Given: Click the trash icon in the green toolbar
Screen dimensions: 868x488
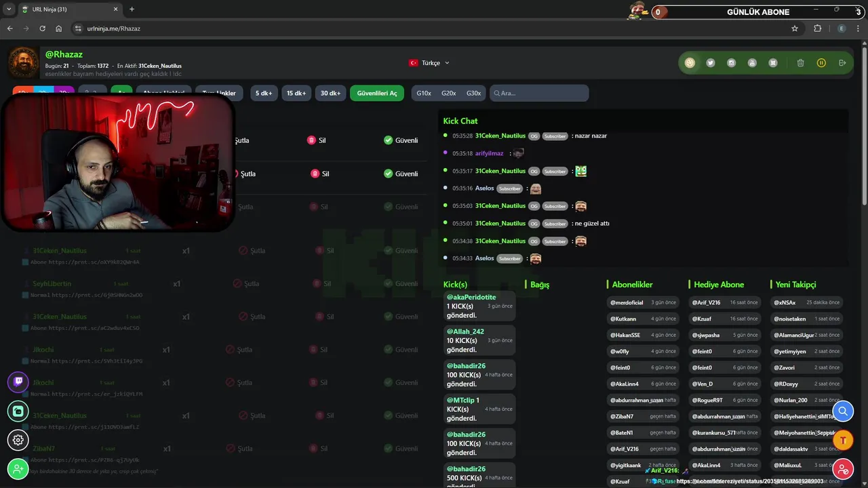Looking at the screenshot, I should point(800,63).
